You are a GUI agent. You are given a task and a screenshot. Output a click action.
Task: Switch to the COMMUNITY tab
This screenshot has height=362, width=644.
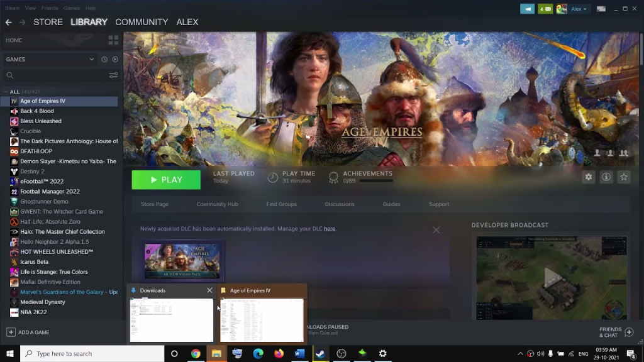pyautogui.click(x=142, y=22)
